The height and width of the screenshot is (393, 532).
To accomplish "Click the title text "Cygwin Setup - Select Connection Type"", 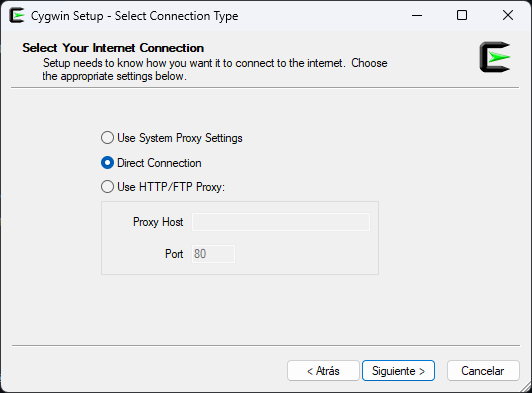I will click(135, 16).
